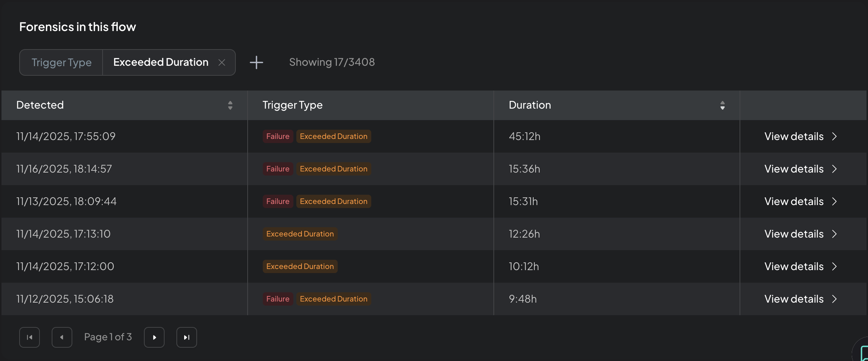This screenshot has width=868, height=361.
Task: Click the Exceeded Duration filter value
Action: tap(161, 62)
